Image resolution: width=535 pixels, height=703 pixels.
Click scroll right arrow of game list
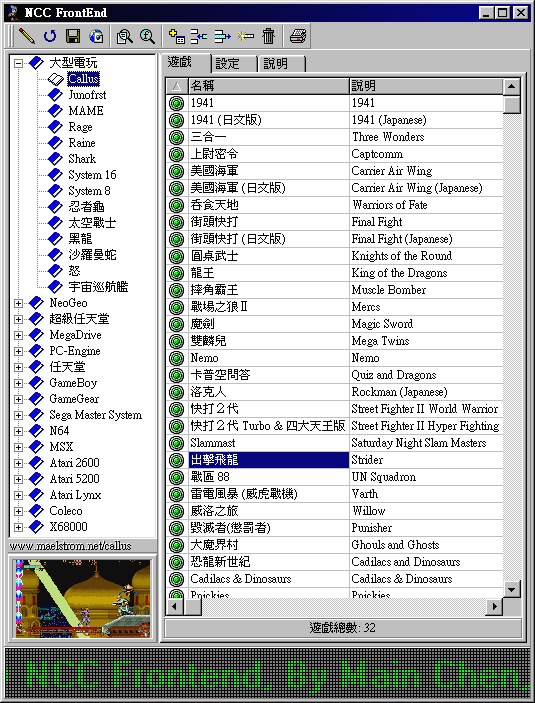(x=494, y=607)
